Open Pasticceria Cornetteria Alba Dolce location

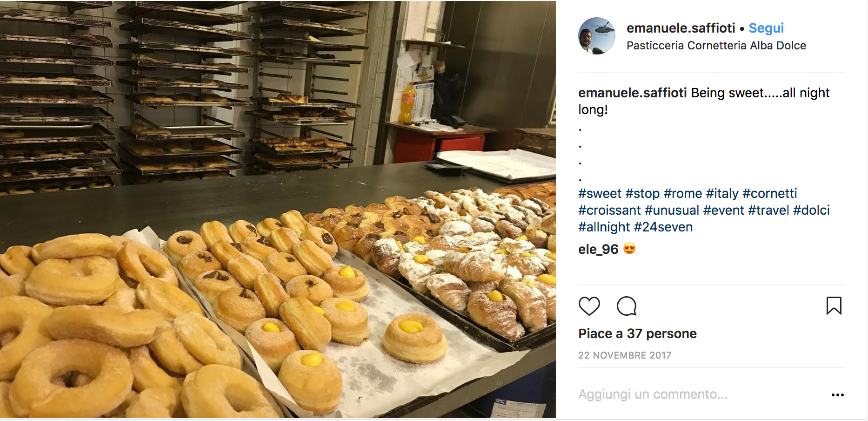(716, 46)
